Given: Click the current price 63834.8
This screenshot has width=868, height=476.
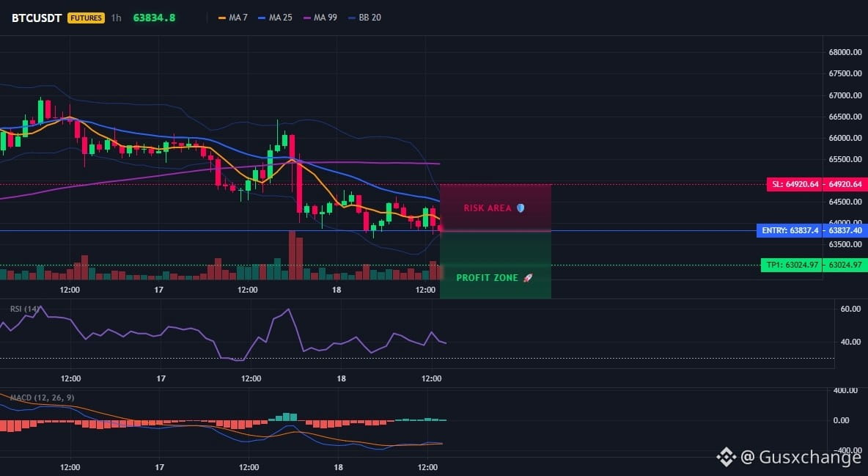Looking at the screenshot, I should tap(154, 18).
